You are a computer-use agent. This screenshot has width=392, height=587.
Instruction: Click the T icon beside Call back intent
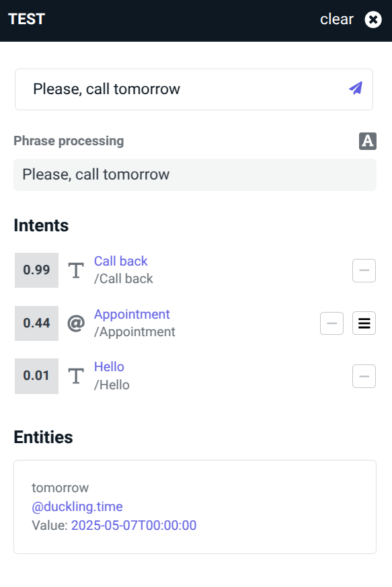coord(76,270)
